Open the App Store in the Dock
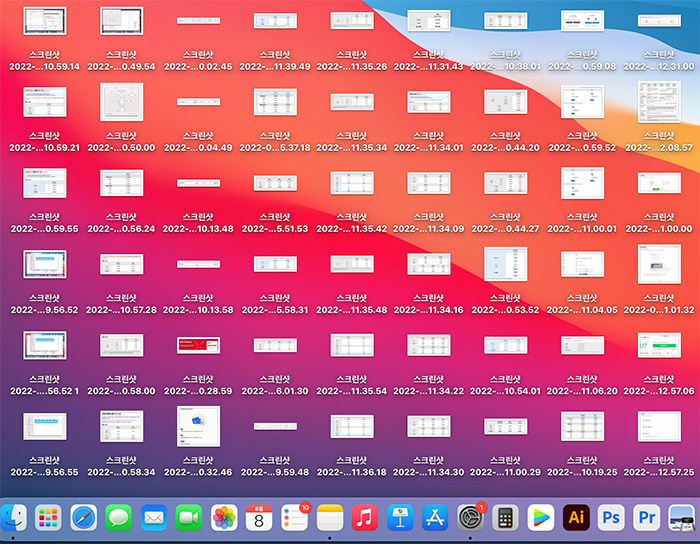The width and height of the screenshot is (700, 544). (x=435, y=518)
